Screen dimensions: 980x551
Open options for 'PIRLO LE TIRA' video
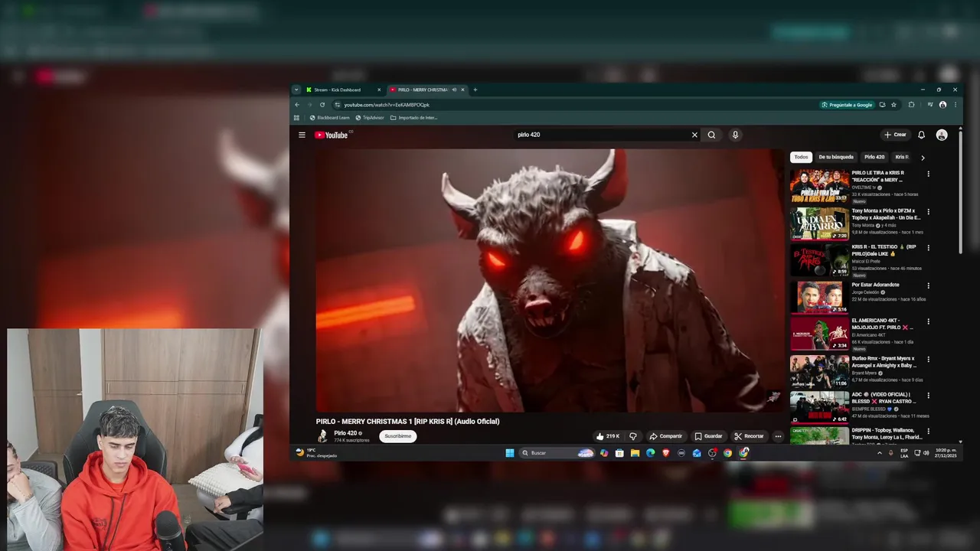928,174
